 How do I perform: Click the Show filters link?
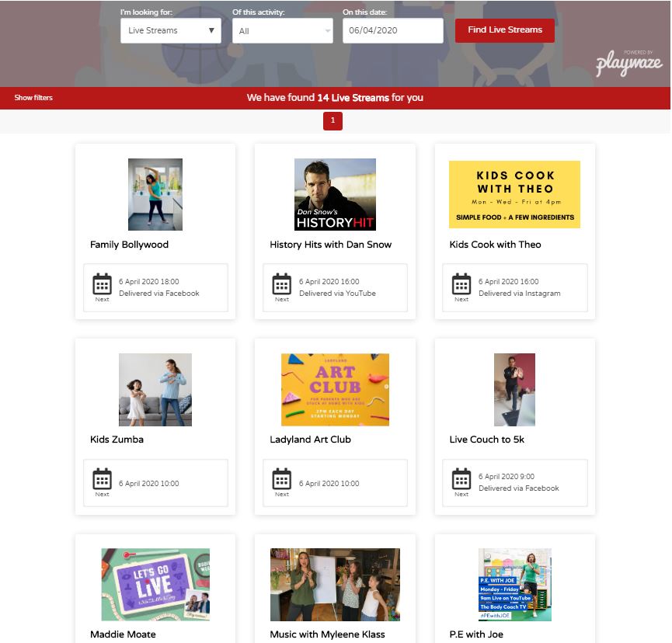(x=33, y=98)
